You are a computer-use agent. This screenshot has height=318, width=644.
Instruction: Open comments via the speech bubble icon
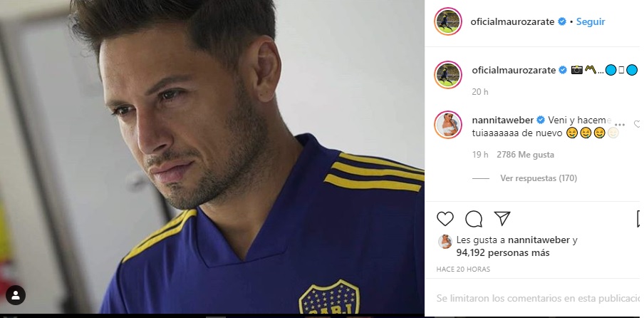click(x=473, y=218)
